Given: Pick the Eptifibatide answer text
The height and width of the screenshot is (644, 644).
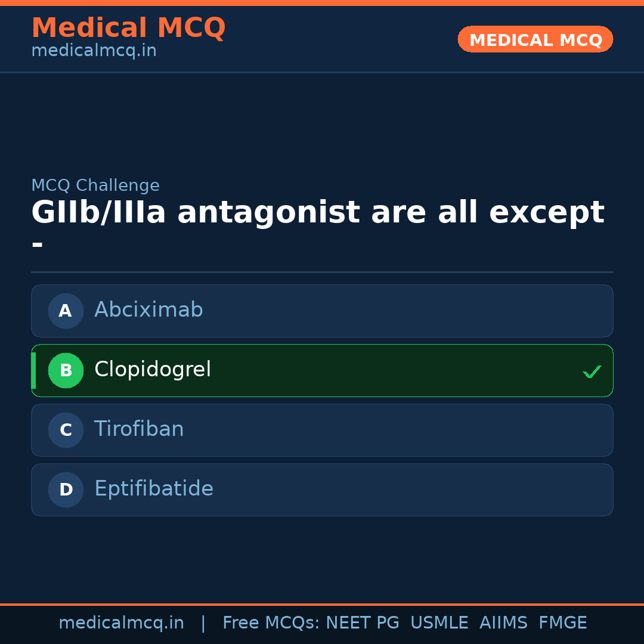Looking at the screenshot, I should point(154,489).
